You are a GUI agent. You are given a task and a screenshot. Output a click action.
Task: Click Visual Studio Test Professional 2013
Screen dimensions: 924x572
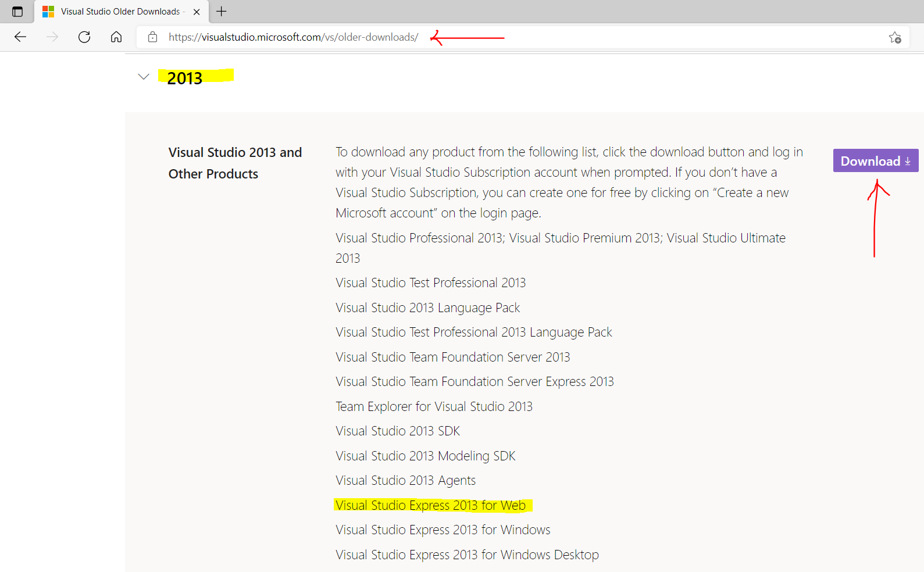coord(430,283)
